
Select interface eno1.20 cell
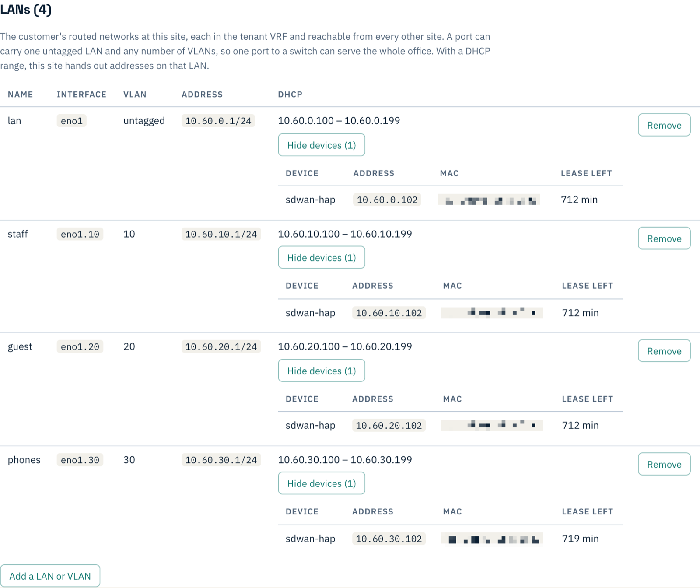tap(80, 346)
